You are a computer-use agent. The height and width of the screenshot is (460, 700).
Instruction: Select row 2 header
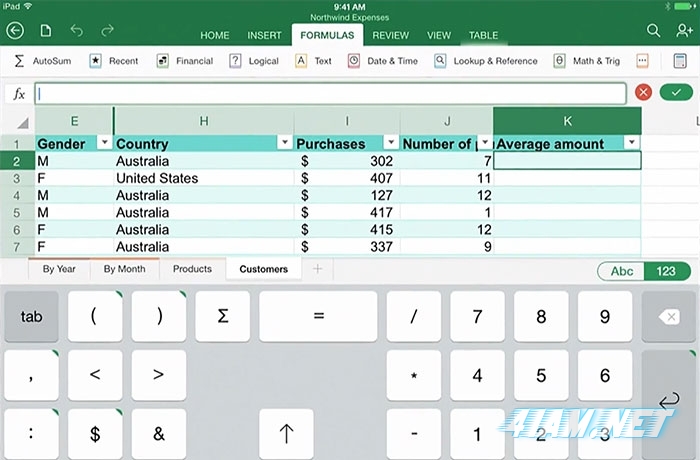(x=17, y=161)
